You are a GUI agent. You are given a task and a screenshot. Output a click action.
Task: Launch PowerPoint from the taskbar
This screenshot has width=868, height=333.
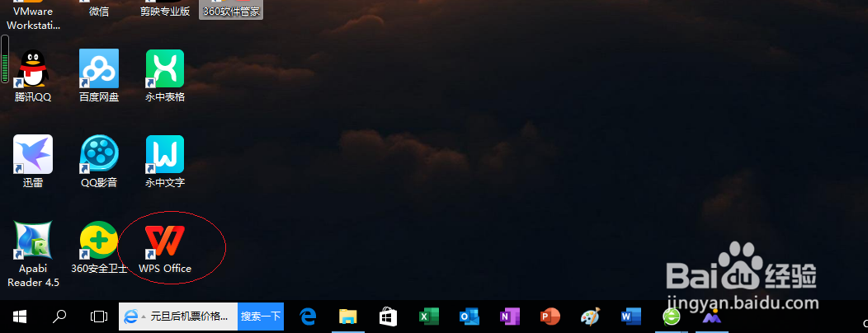(550, 317)
